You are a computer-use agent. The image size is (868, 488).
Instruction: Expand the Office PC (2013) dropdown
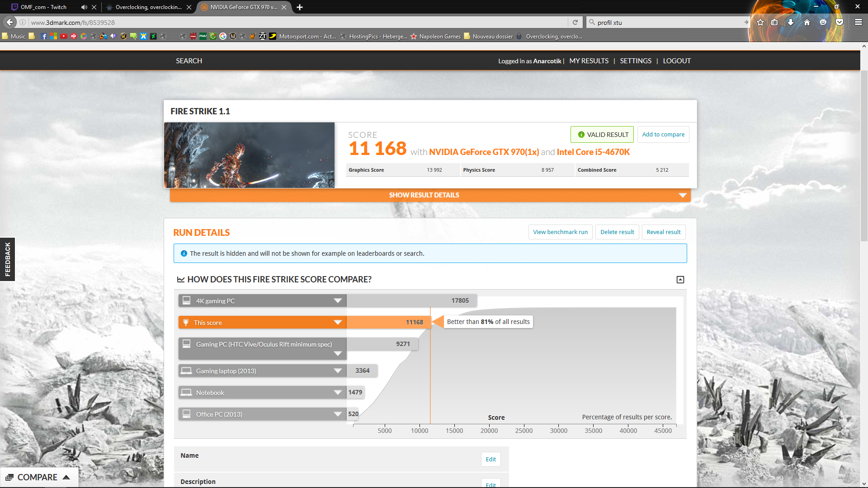coord(337,414)
